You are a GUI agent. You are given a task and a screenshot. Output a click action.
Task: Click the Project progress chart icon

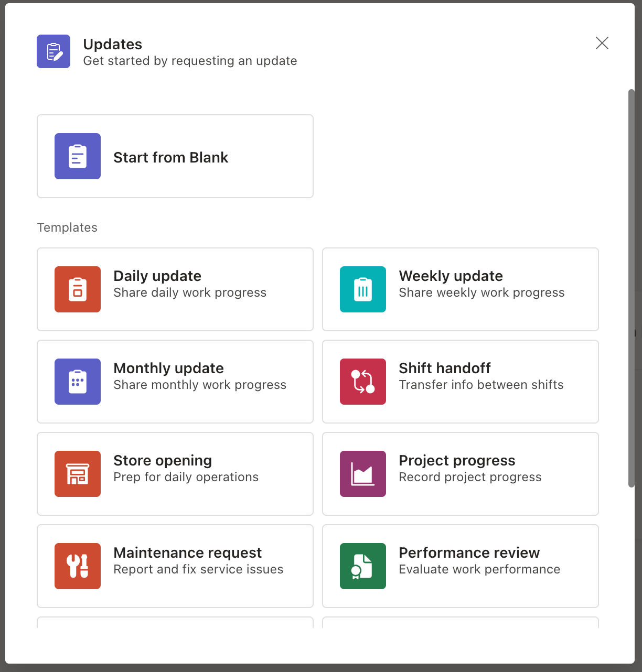(363, 474)
